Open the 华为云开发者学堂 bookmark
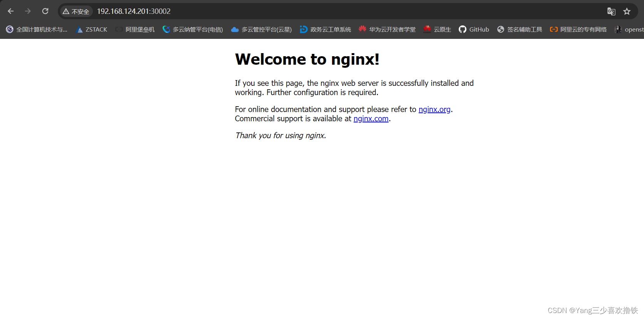This screenshot has width=644, height=318. [x=387, y=29]
